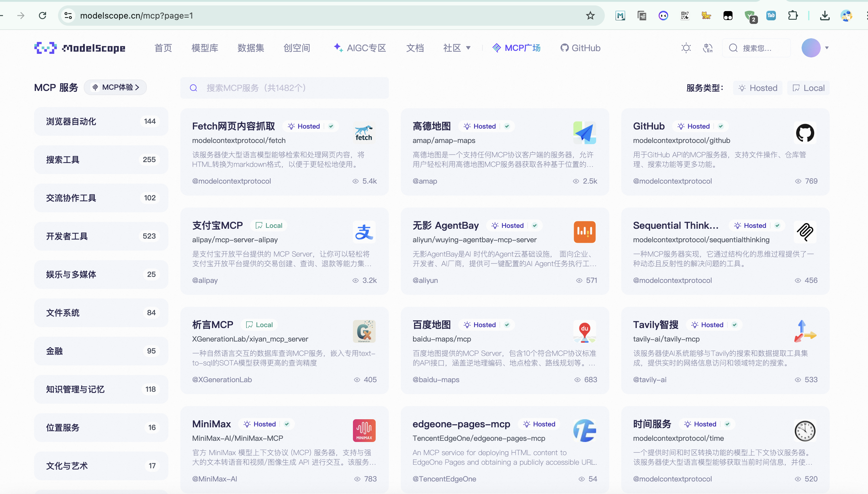This screenshot has width=868, height=494.
Task: Toggle the Hosted service type filter
Action: click(x=757, y=88)
